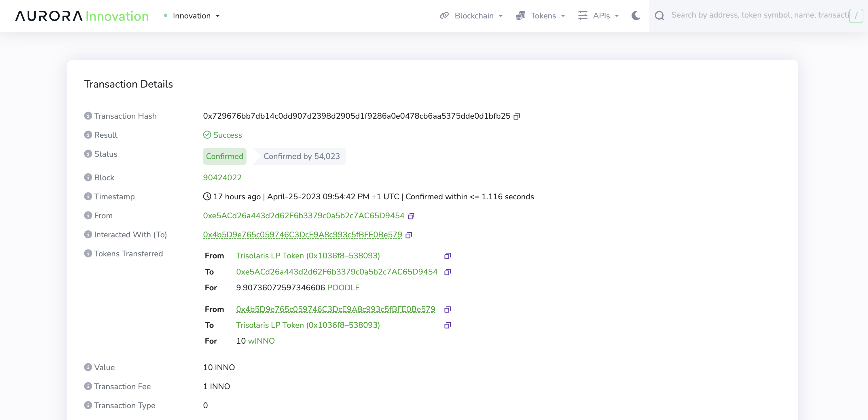Click info icon next to Transaction Fee
The width and height of the screenshot is (868, 420).
(x=88, y=386)
